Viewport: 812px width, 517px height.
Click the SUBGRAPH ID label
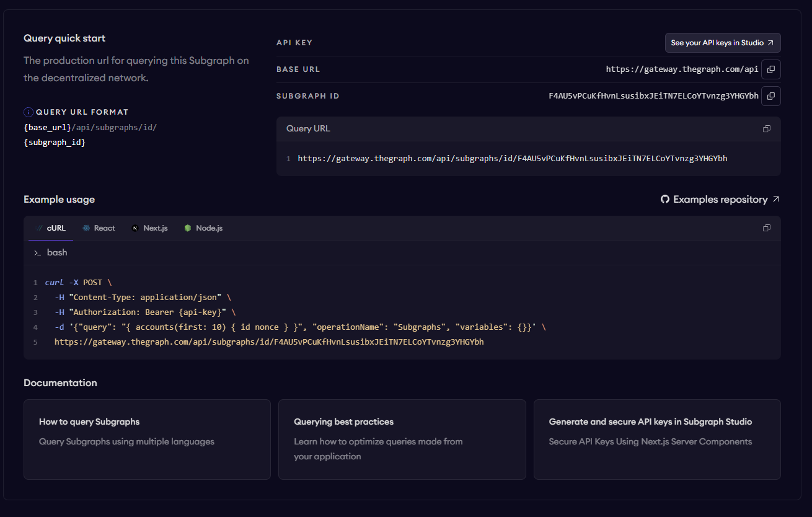pos(308,96)
